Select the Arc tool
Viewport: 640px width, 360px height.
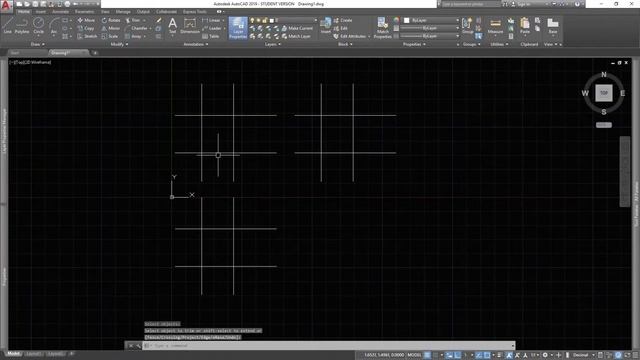click(x=53, y=26)
